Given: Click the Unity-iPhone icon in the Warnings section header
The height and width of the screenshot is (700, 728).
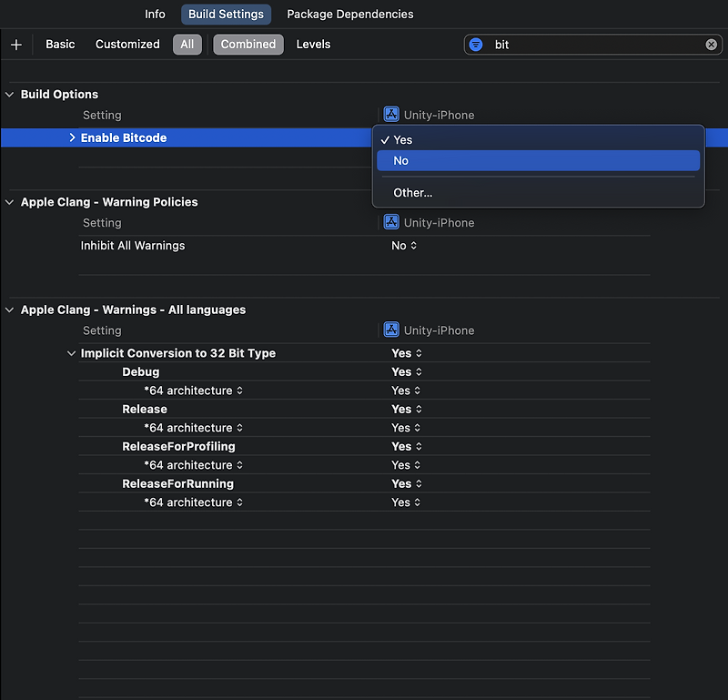Looking at the screenshot, I should pyautogui.click(x=391, y=330).
